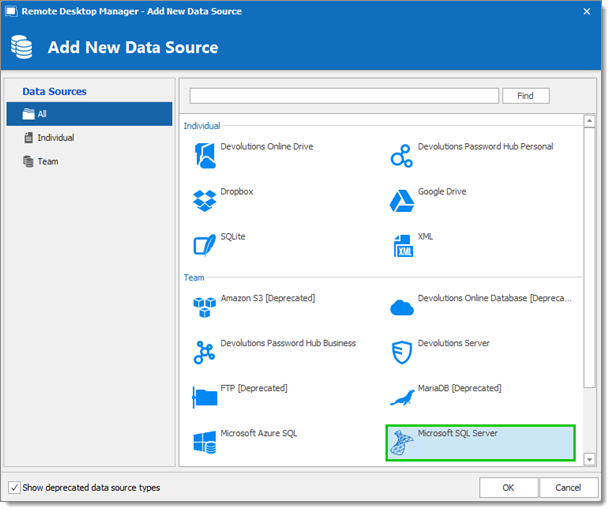Screen dimensions: 612x512
Task: Click the 'Devolutions Online Database [Depreca...' label
Action: [x=495, y=298]
